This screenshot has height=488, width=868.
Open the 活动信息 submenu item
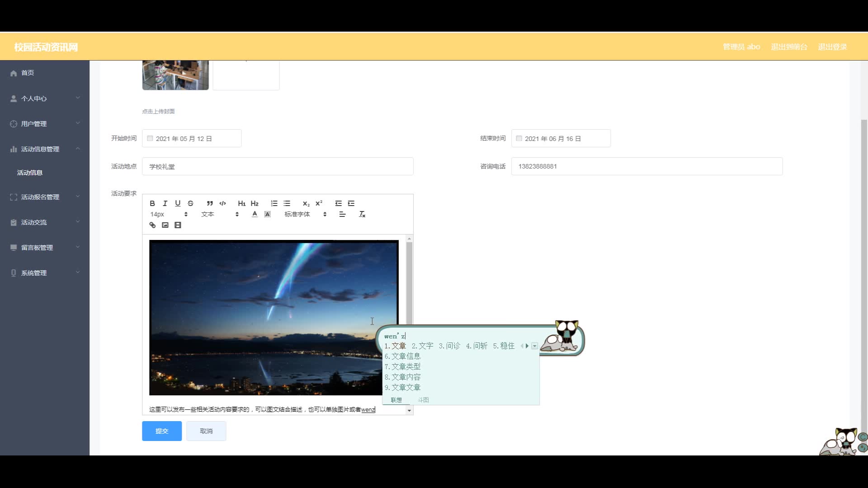click(x=45, y=173)
